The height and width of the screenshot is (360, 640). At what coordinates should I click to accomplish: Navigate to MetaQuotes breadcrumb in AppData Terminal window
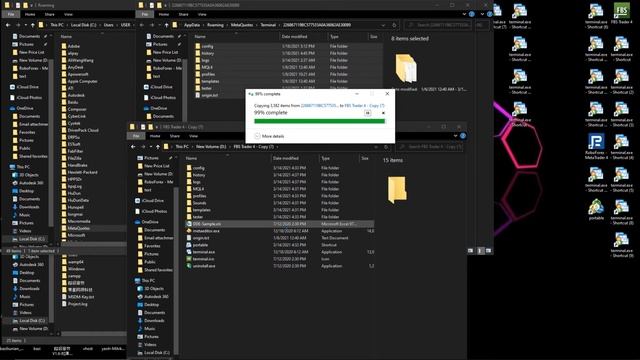(x=242, y=25)
